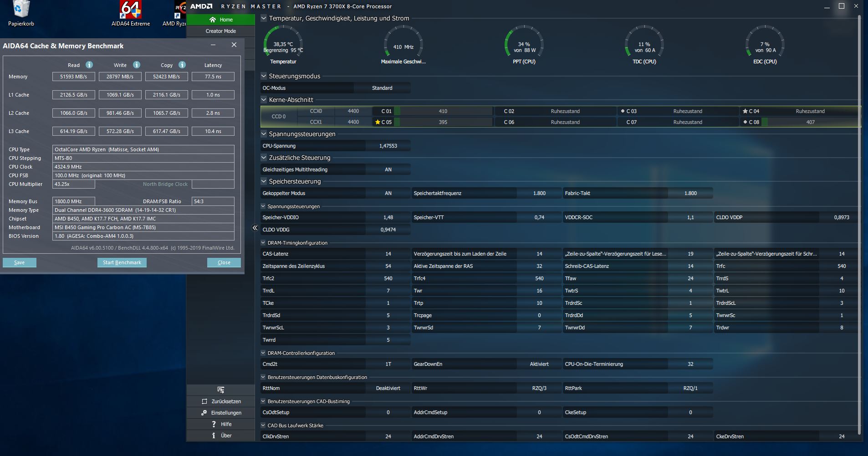Click the C 08 core speed bar
The width and height of the screenshot is (868, 456).
click(x=811, y=122)
